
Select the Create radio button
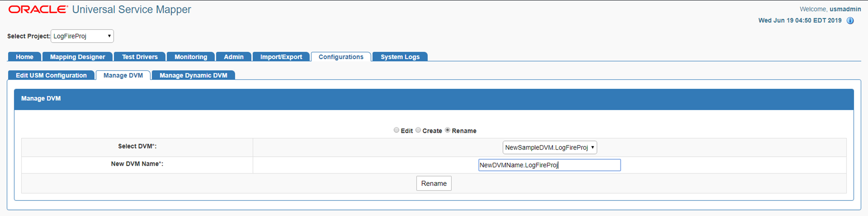[418, 130]
